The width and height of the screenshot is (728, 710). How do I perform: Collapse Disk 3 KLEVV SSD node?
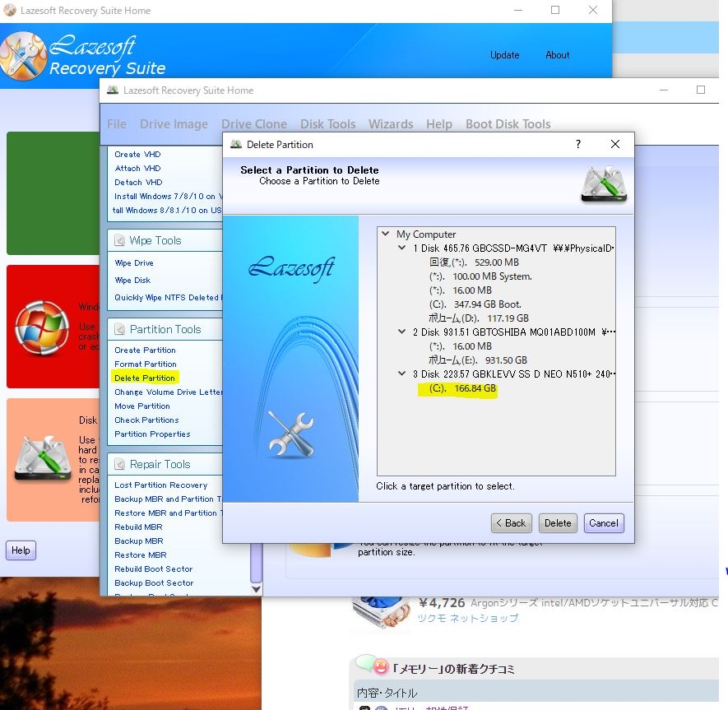click(402, 374)
